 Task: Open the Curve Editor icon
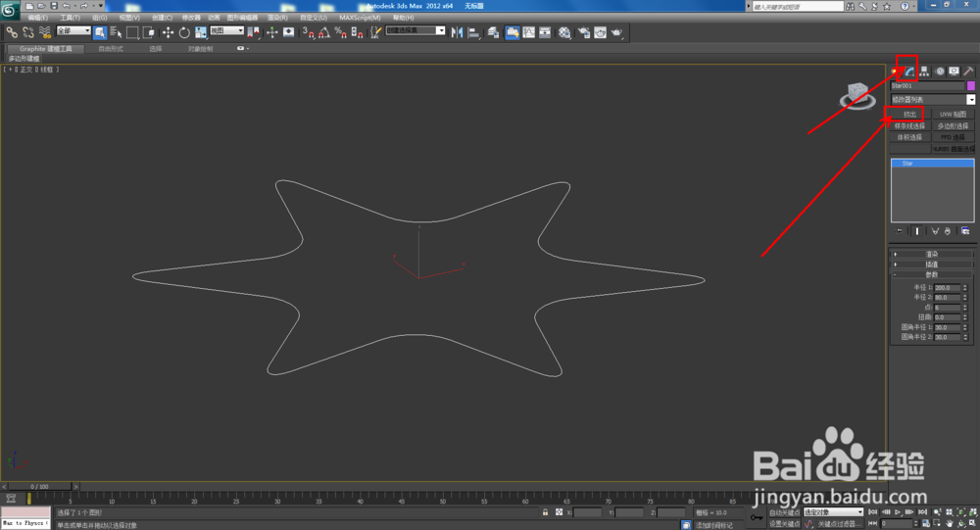click(529, 32)
